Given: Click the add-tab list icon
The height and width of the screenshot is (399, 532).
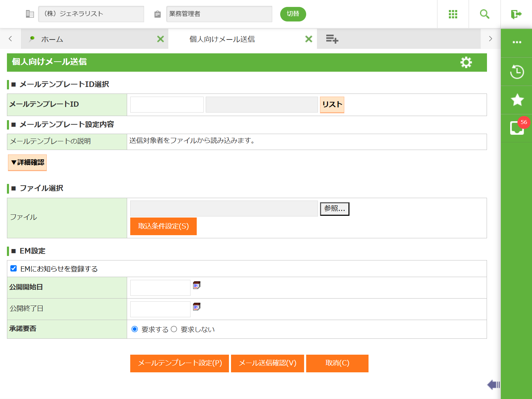Looking at the screenshot, I should [x=332, y=39].
